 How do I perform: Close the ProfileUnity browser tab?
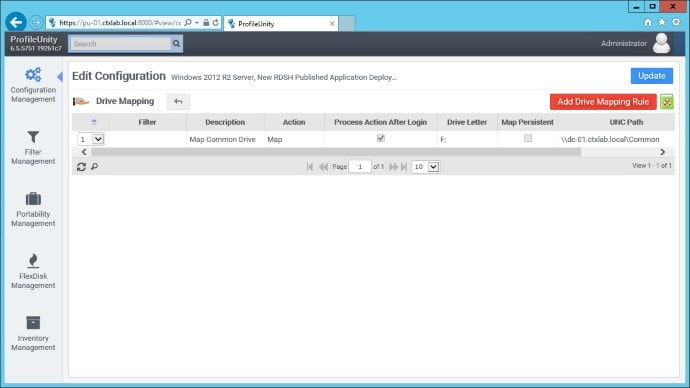332,24
